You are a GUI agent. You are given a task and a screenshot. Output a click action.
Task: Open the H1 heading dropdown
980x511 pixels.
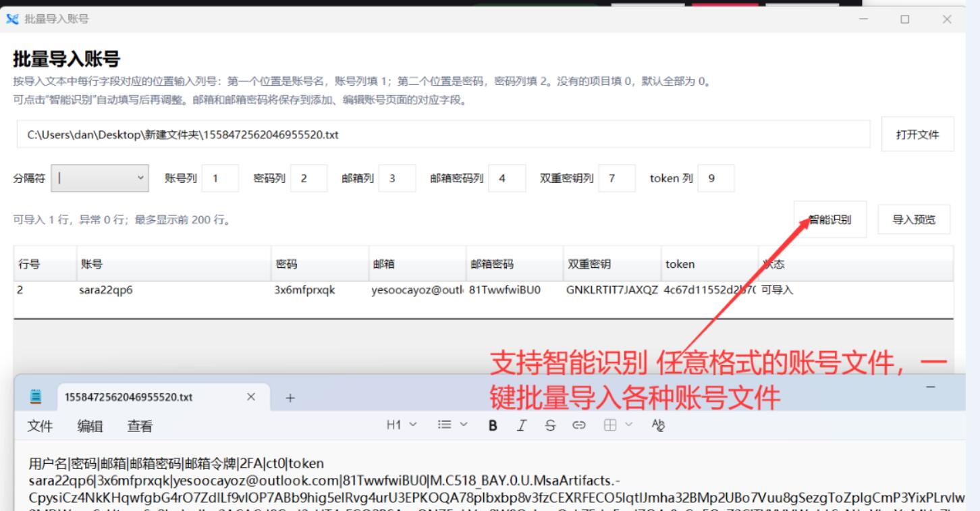402,425
